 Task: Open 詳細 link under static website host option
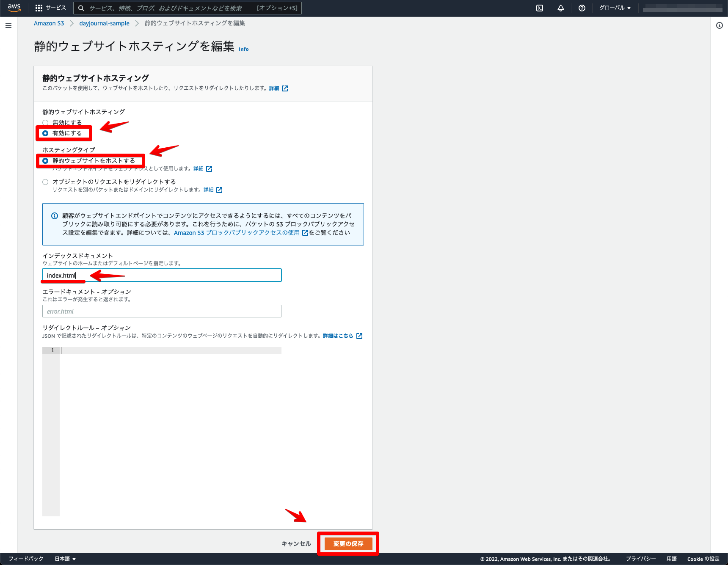click(x=198, y=169)
